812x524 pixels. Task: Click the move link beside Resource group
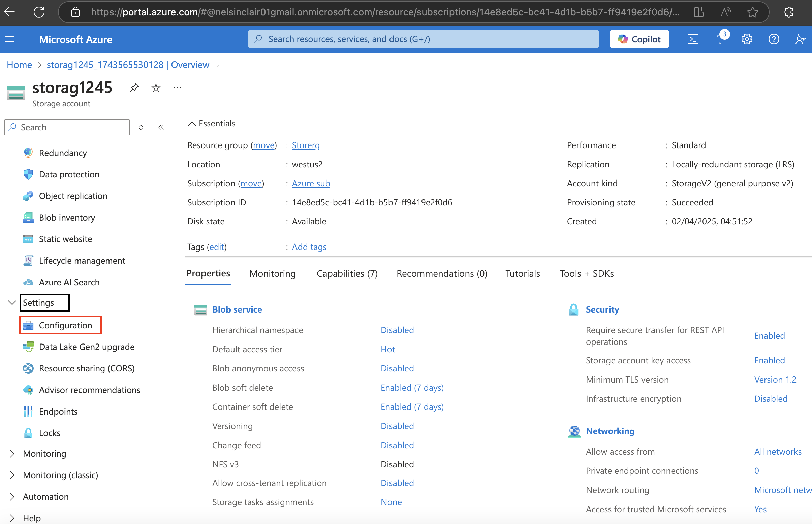(263, 145)
